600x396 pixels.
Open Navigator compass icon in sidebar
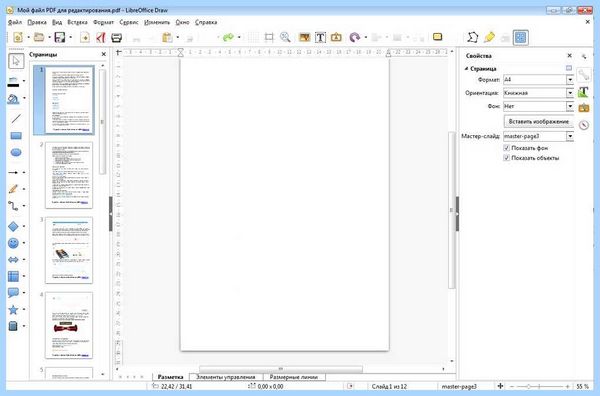point(584,125)
